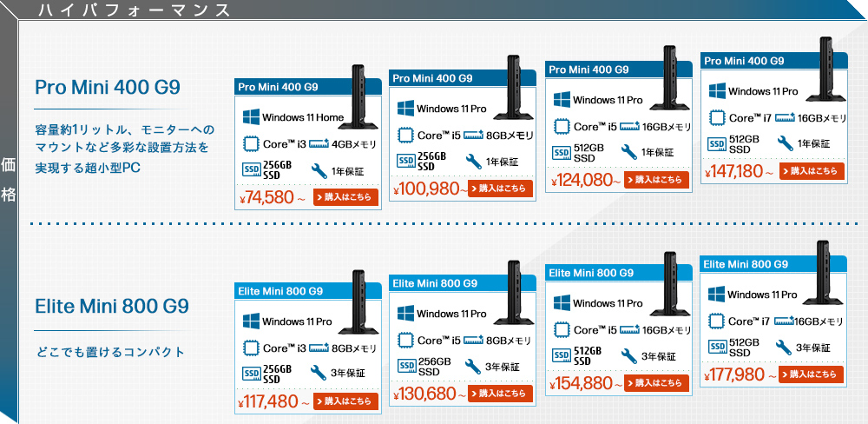Click the ハイパフォーマンス header text
Screen dimensions: 868x424
point(135,10)
